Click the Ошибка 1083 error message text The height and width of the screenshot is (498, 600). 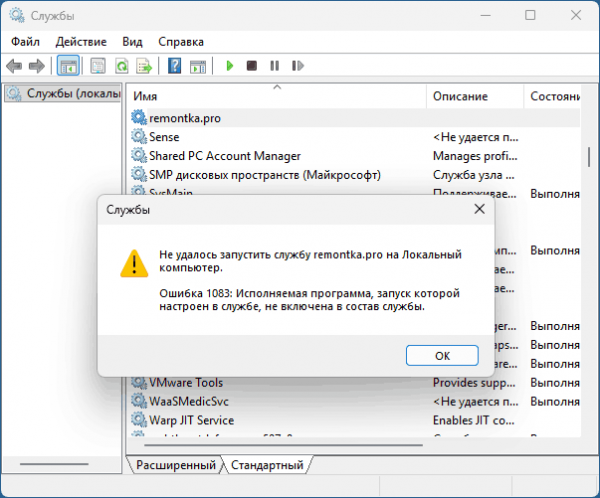point(309,300)
